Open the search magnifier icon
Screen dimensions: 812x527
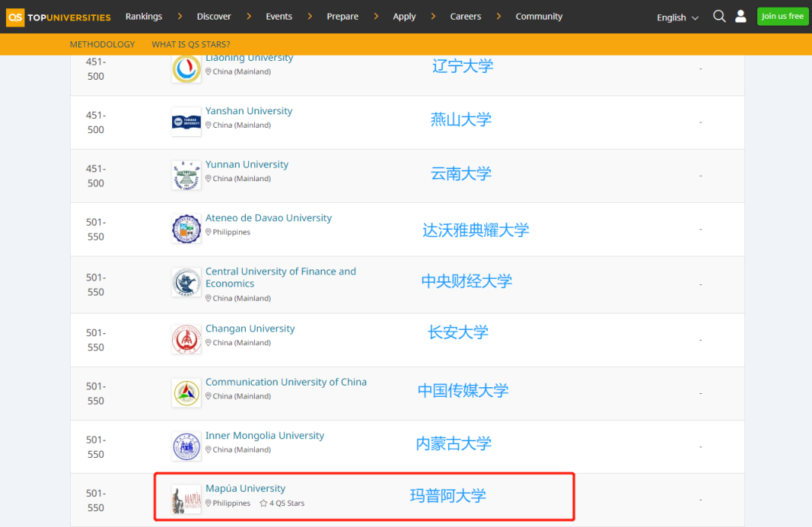pyautogui.click(x=719, y=17)
